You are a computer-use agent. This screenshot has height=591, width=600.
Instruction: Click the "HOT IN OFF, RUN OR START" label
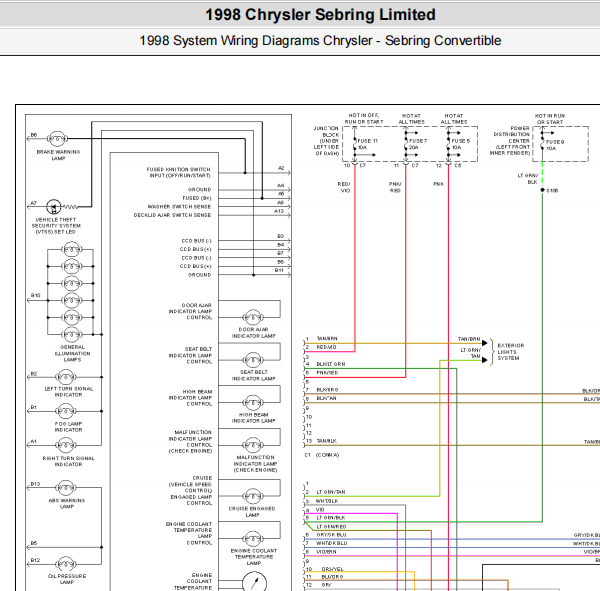364,119
